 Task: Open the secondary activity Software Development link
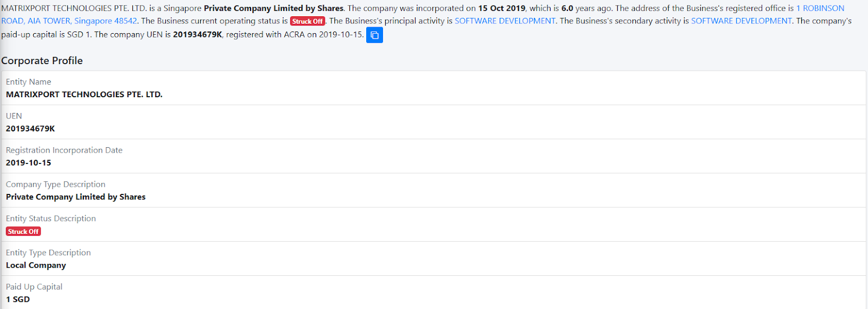pos(741,21)
